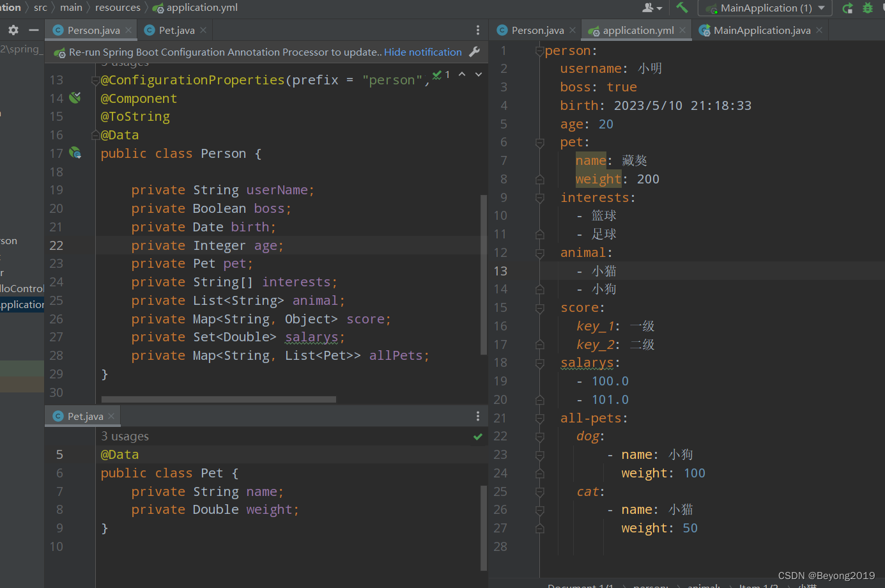The width and height of the screenshot is (885, 588).
Task: Open project panel settings gear
Action: (13, 30)
